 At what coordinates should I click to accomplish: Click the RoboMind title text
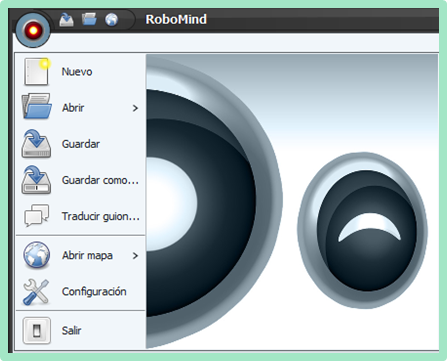click(176, 19)
